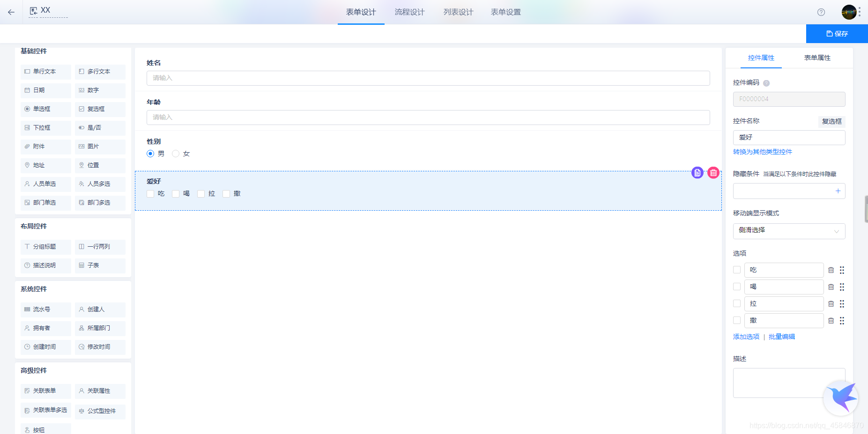Open the 控件属性 tab

pyautogui.click(x=761, y=58)
